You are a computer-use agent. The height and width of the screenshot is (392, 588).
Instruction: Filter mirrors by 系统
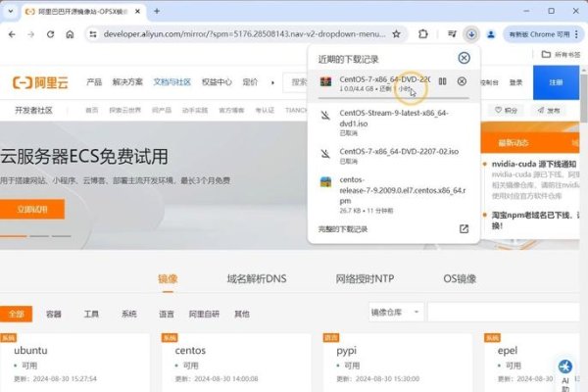129,314
